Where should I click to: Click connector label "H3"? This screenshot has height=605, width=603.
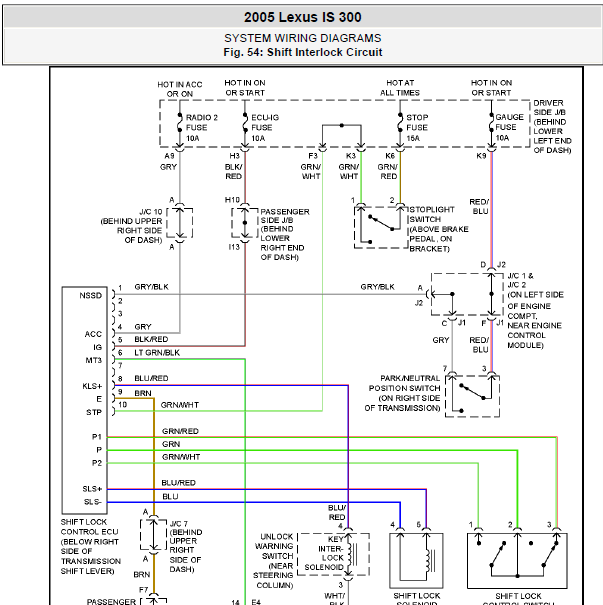pyautogui.click(x=235, y=156)
